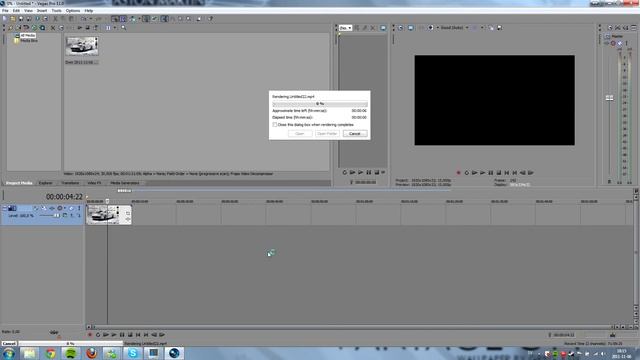Screen dimensions: 640x360
Task: Click Play in the Trimmer transport
Action: tap(360, 173)
